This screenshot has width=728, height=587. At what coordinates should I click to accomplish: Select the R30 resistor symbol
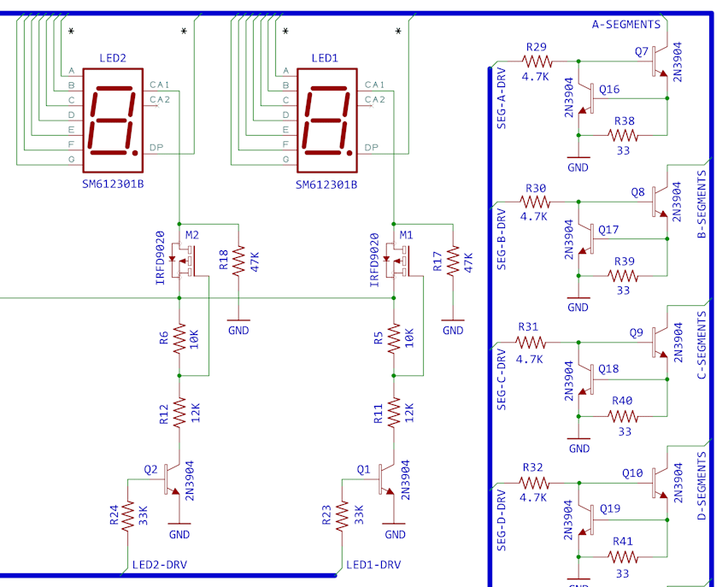[536, 202]
